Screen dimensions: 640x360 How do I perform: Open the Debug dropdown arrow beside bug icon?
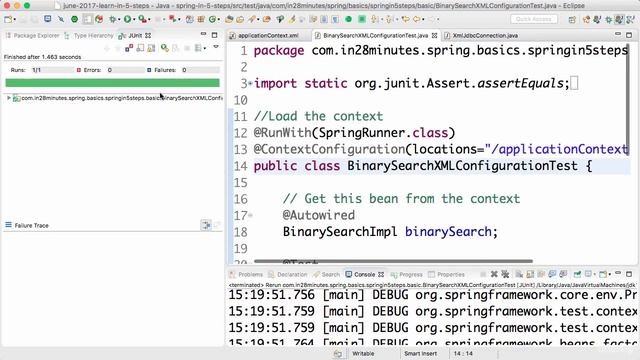118,20
